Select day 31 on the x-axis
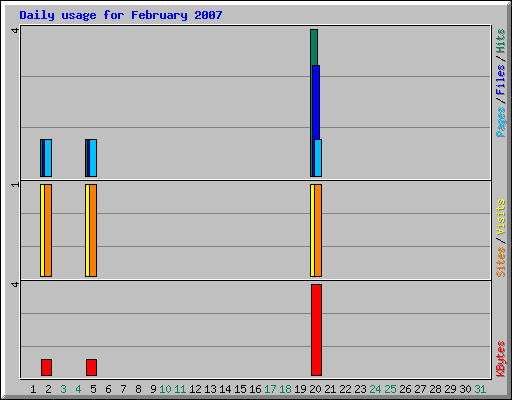Viewport: 512px width, 400px height. click(480, 389)
